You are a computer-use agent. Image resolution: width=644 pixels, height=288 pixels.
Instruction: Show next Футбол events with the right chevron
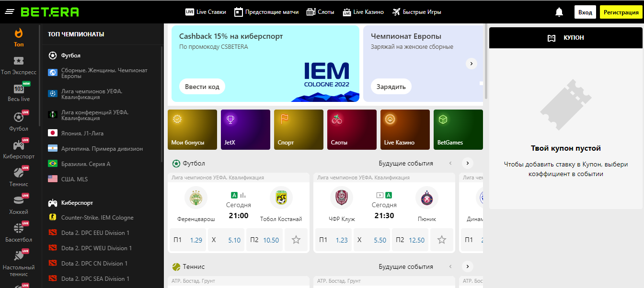click(468, 163)
